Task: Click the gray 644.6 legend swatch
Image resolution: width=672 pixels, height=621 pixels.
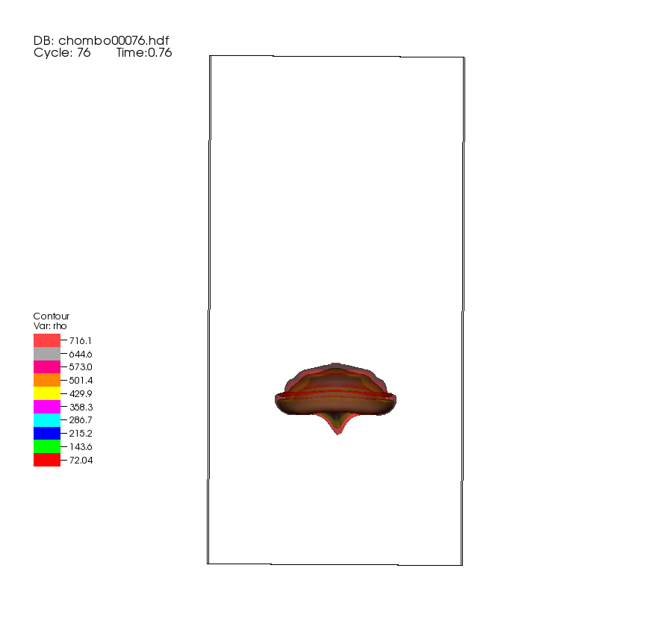Action: [47, 354]
